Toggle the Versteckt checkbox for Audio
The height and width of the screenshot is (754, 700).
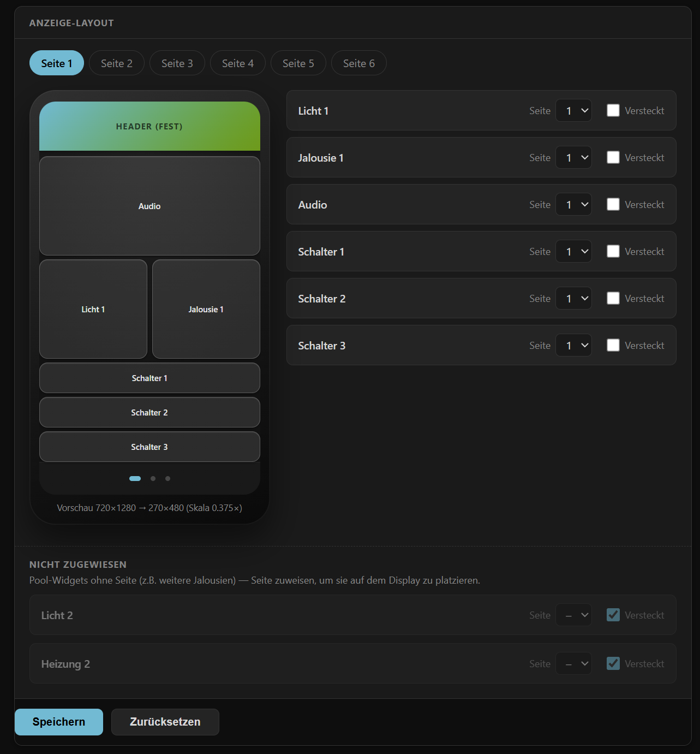tap(613, 204)
